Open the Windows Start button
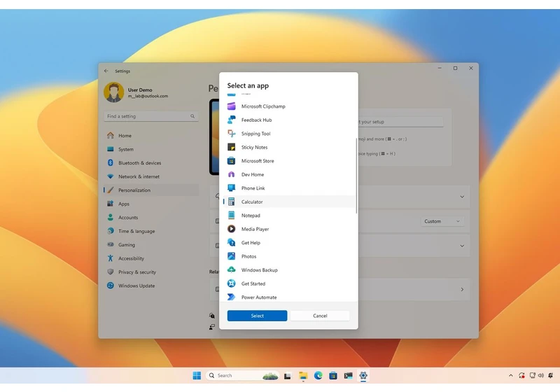The height and width of the screenshot is (392, 560). [197, 376]
